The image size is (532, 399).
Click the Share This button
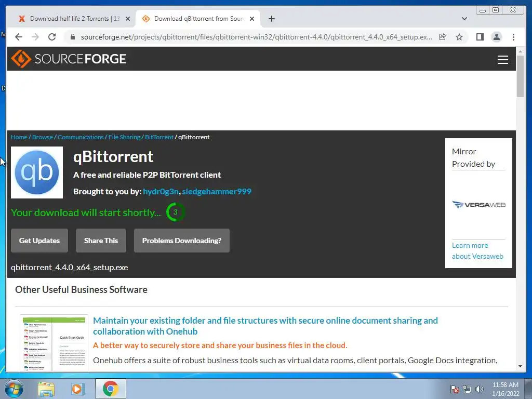[x=101, y=241]
